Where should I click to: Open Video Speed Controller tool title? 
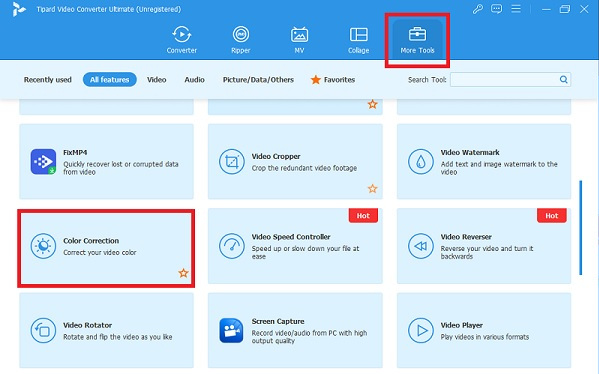[291, 237]
